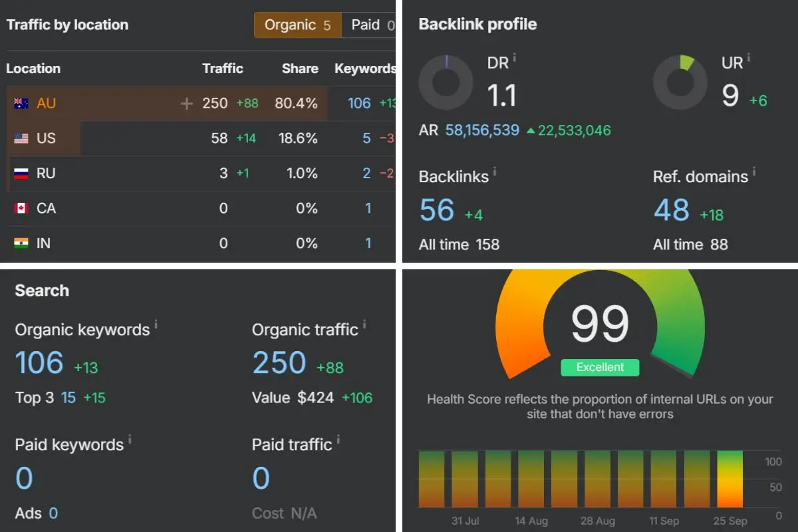Click the Excellent health score badge
This screenshot has width=798, height=532.
[599, 367]
